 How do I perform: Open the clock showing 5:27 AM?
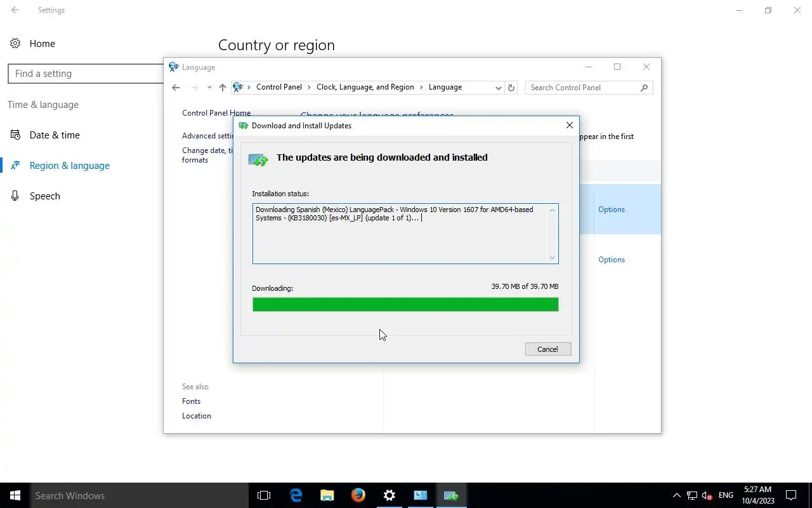tap(758, 495)
